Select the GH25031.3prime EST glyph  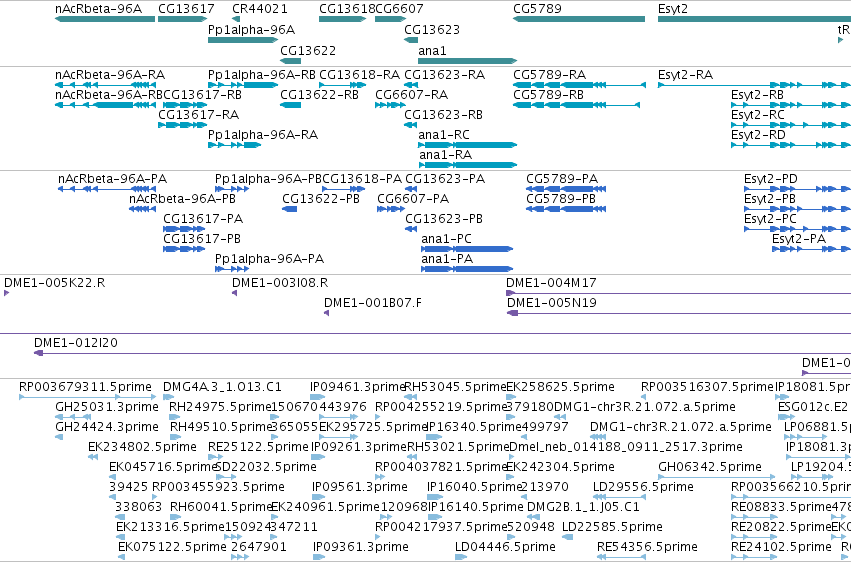(73, 417)
